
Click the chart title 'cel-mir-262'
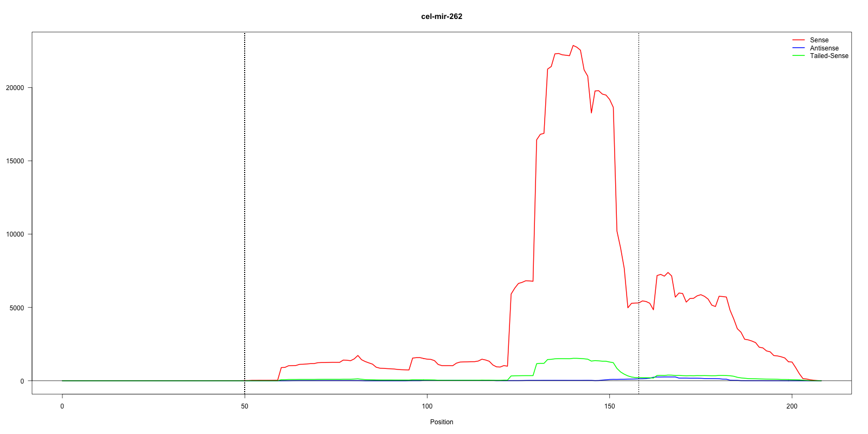coord(442,16)
